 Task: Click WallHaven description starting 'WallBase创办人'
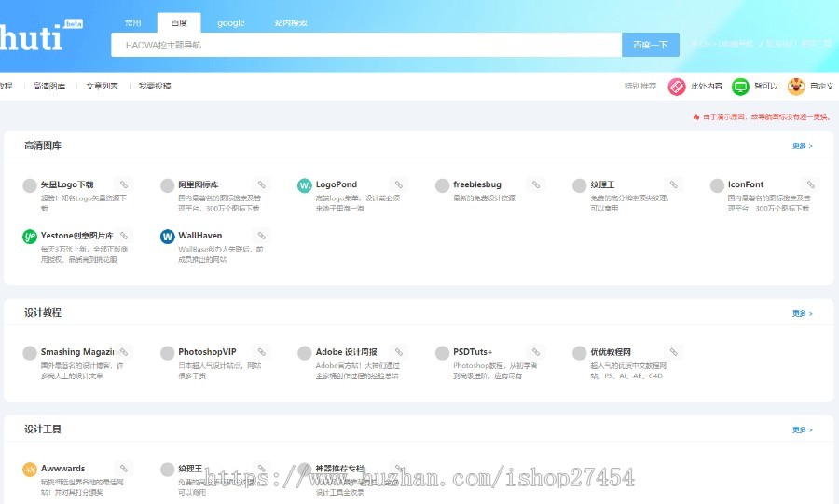pyautogui.click(x=220, y=254)
